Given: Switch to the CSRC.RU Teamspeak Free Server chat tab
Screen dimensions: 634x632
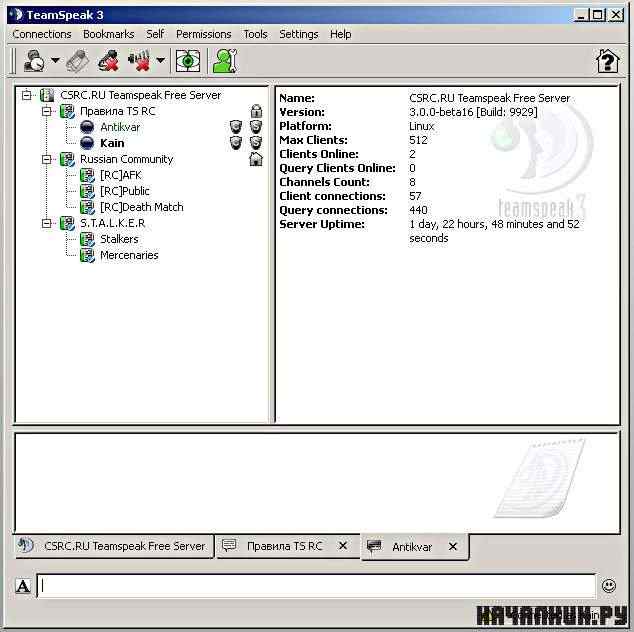Looking at the screenshot, I should (114, 546).
